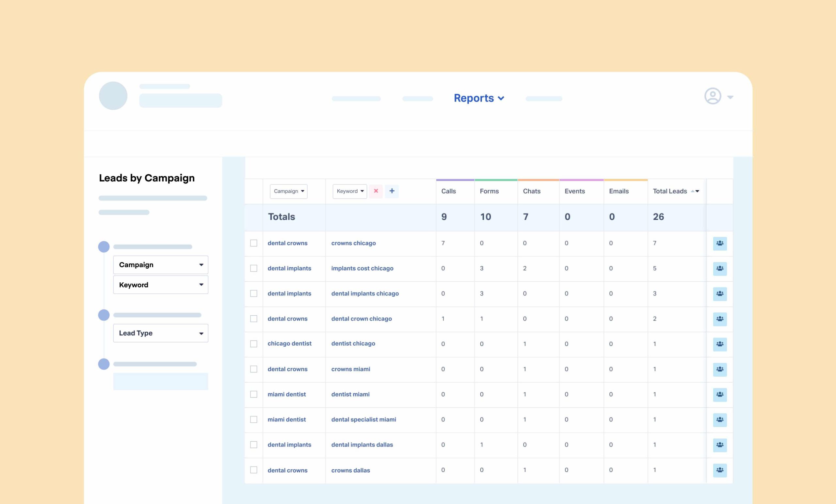Viewport: 836px width, 504px height.
Task: Add a new filter using the plus button
Action: [392, 191]
